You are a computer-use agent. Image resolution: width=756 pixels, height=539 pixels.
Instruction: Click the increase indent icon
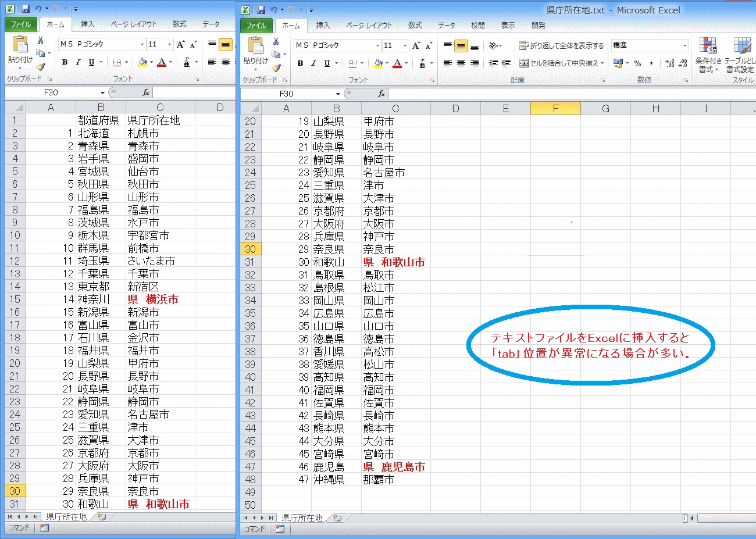[506, 63]
